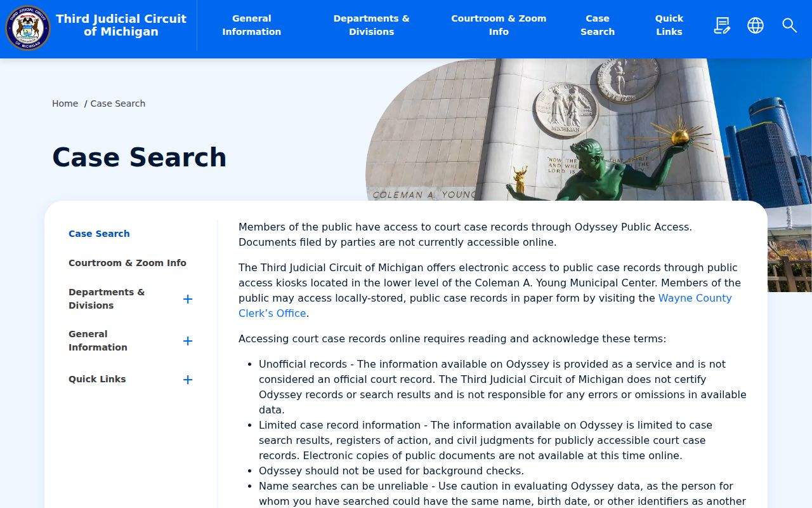Click "Accessing court case records online" sentence

click(x=452, y=338)
